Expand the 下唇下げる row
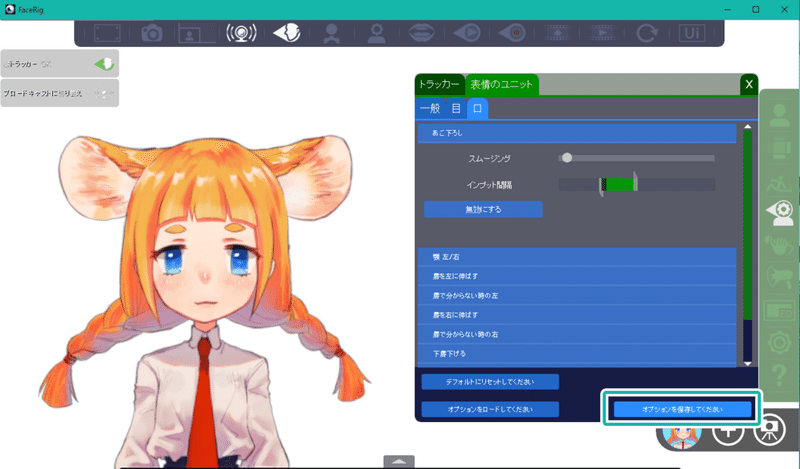 click(577, 354)
